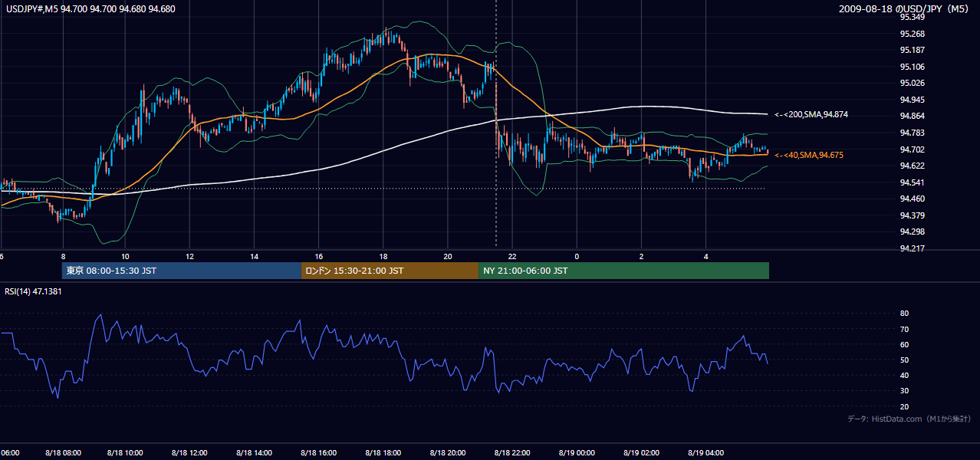Click the RSI(14) 47.1381 indicator label
Viewport: 980px width, 460px height.
pos(34,291)
